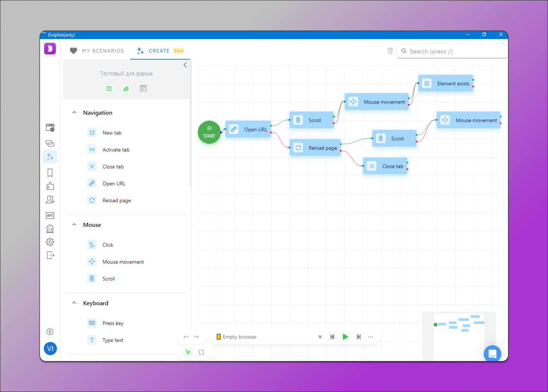Toggle the rectangle area select tool
The height and width of the screenshot is (392, 548).
[201, 352]
